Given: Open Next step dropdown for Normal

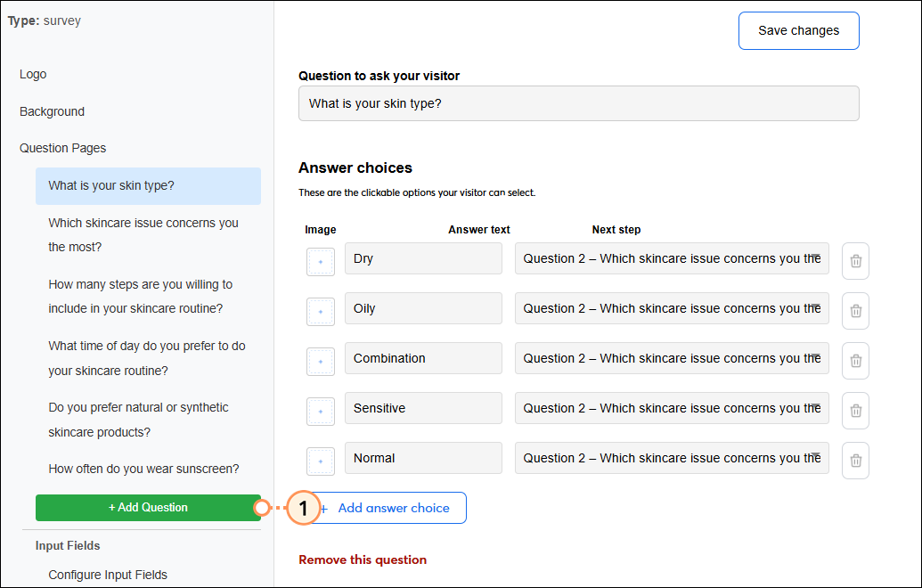Looking at the screenshot, I should coord(672,458).
